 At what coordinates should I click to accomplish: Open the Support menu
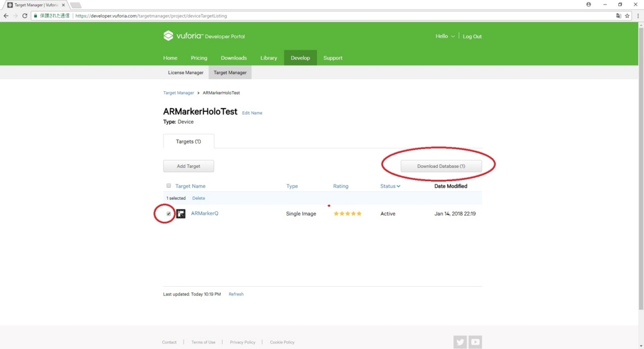coord(333,58)
